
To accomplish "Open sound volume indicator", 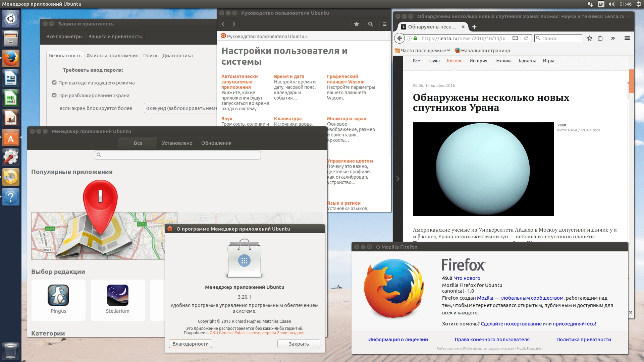I will pyautogui.click(x=611, y=4).
